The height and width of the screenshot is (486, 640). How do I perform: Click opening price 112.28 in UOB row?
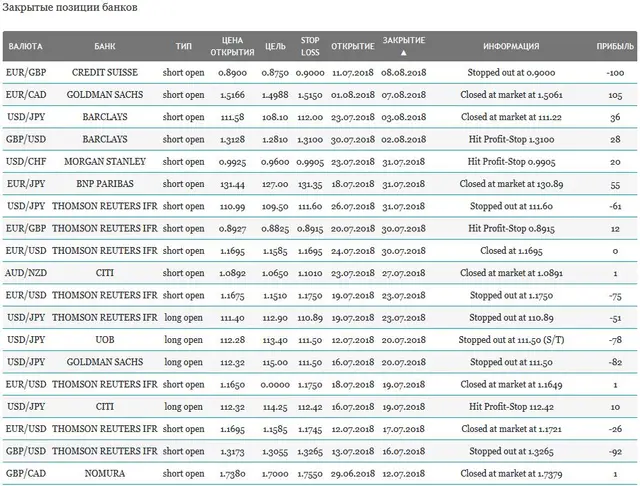(x=232, y=340)
